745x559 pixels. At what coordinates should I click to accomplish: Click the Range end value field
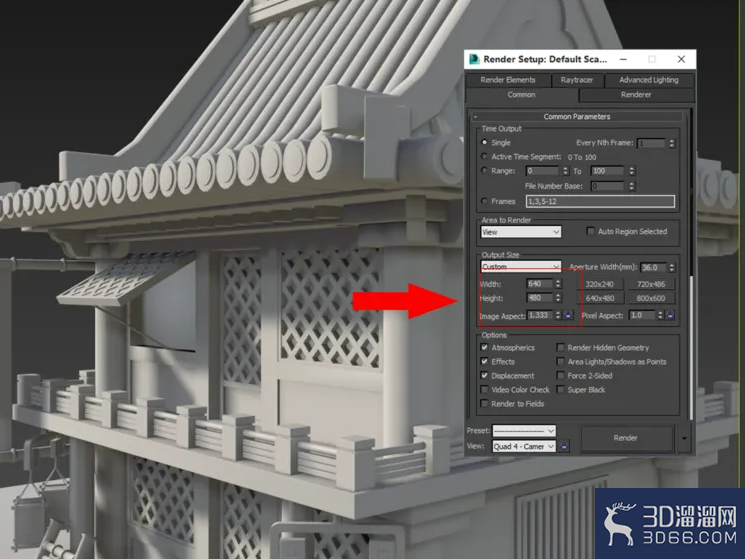pyautogui.click(x=608, y=171)
